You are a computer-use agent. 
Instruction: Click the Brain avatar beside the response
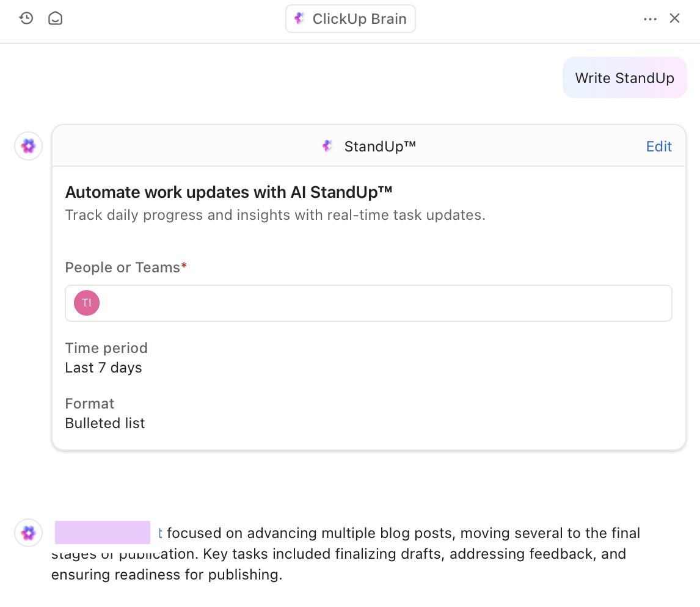(28, 533)
